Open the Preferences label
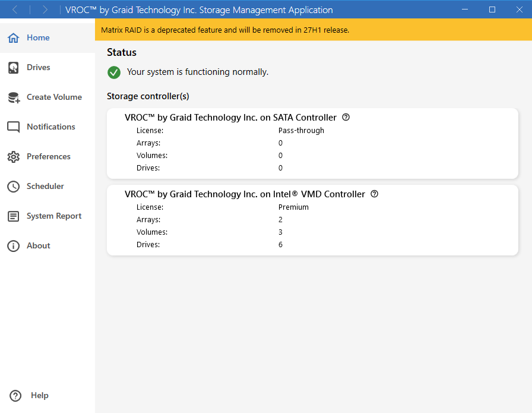The width and height of the screenshot is (532, 413). pos(49,156)
